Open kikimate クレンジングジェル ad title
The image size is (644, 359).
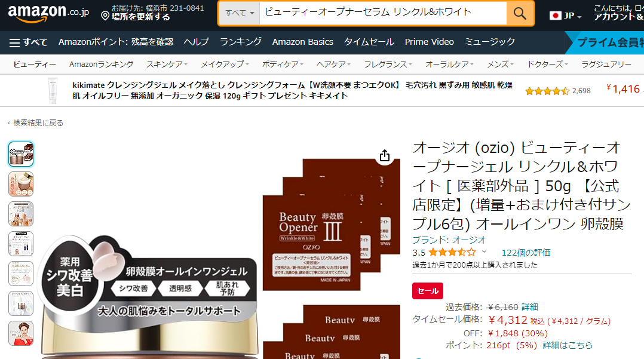point(293,90)
